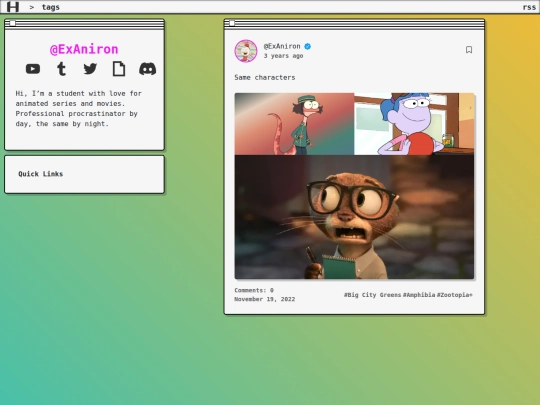The width and height of the screenshot is (540, 405).
Task: Open the Twitter bird icon
Action: [x=90, y=69]
